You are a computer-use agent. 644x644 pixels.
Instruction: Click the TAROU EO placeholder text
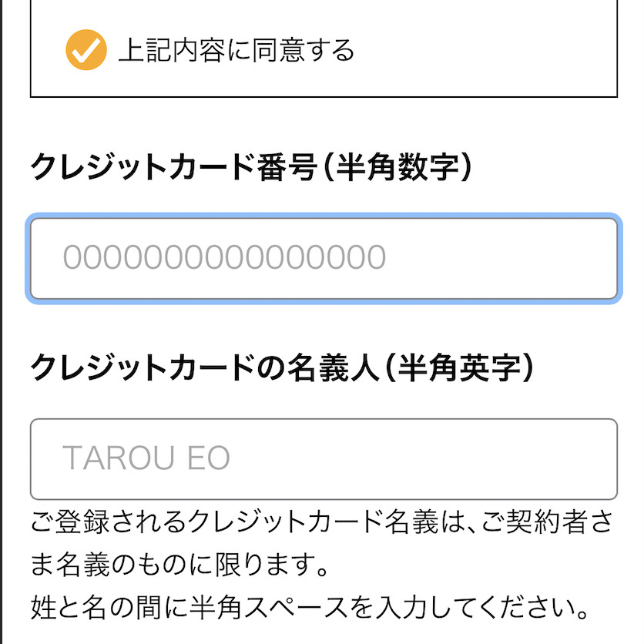pos(146,459)
